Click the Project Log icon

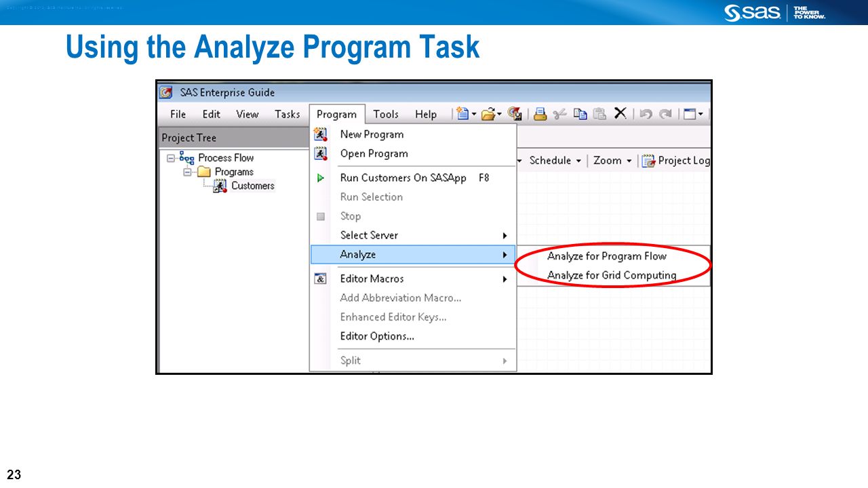click(x=648, y=161)
